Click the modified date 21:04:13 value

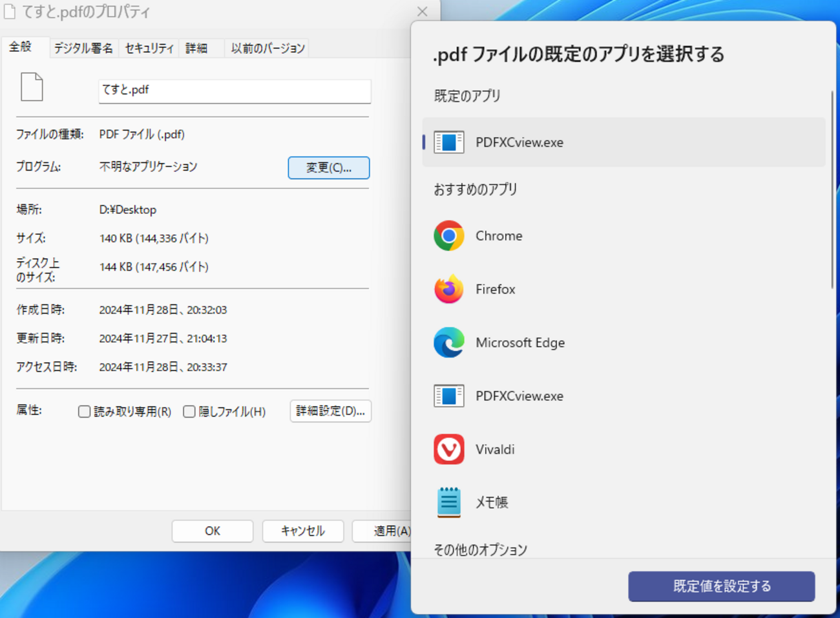coord(163,339)
